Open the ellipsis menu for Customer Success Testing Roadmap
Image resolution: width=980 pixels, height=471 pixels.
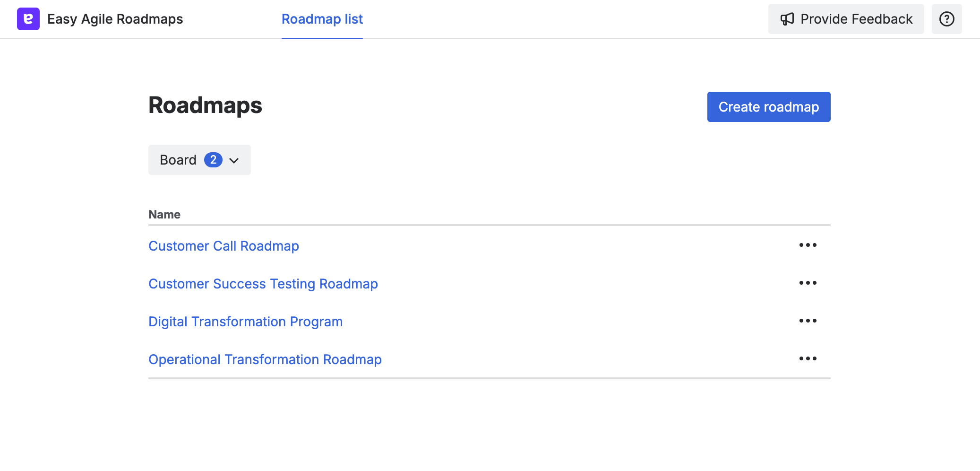click(x=808, y=283)
